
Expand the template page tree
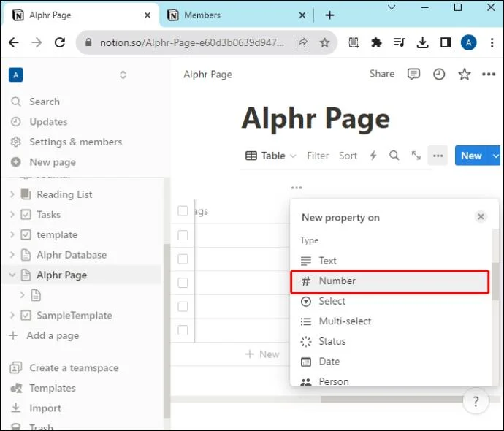[12, 234]
